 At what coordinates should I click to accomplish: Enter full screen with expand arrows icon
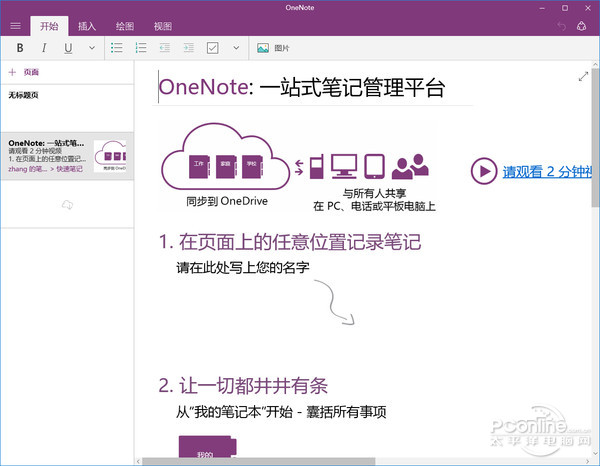tap(583, 77)
